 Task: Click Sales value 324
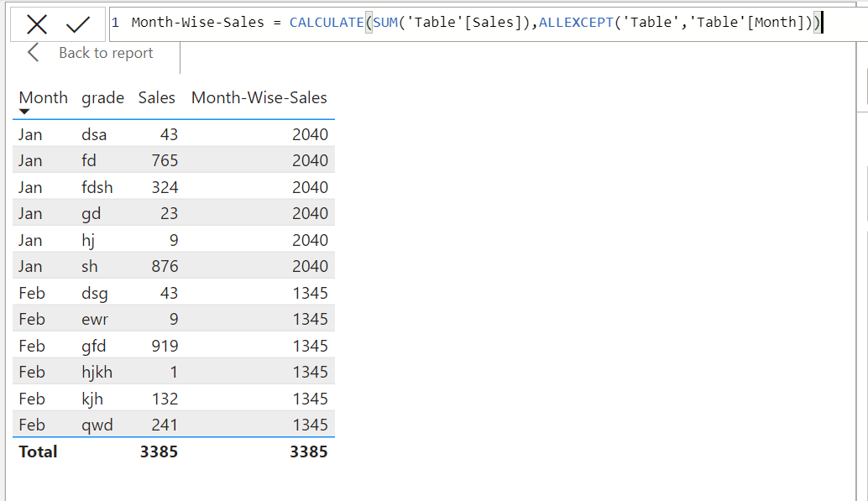pos(165,187)
